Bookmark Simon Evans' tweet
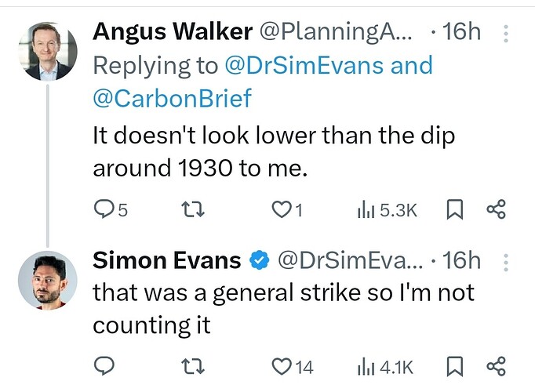 coord(455,366)
